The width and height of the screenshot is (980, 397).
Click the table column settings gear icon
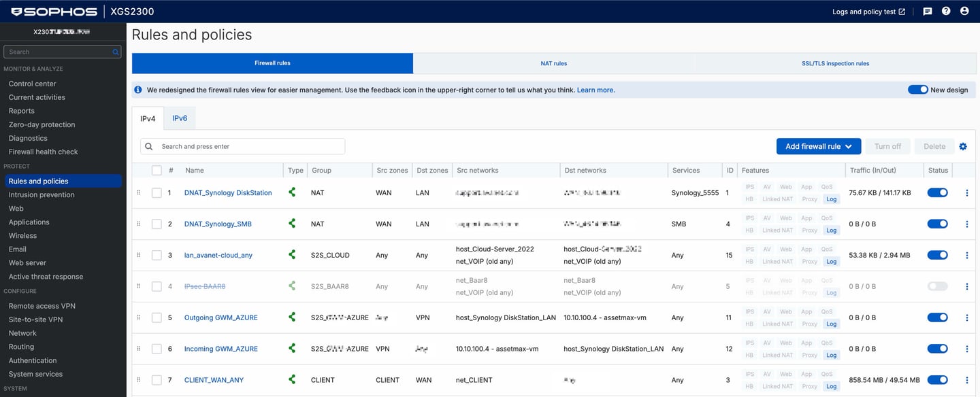pos(963,146)
